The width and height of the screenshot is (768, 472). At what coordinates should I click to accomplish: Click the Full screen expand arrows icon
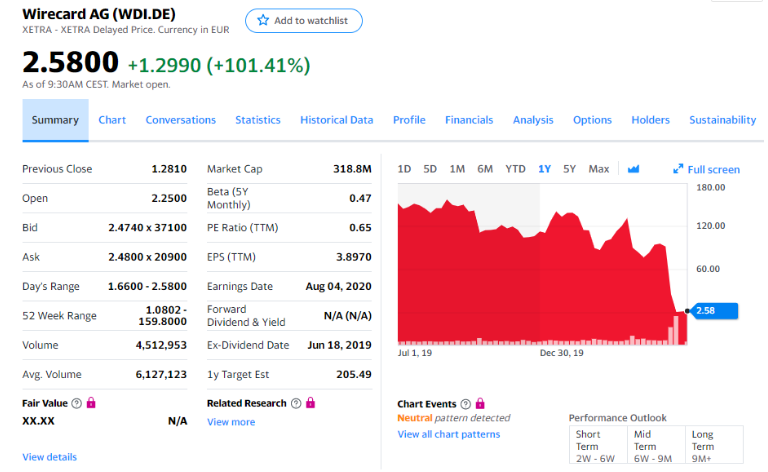(x=678, y=170)
